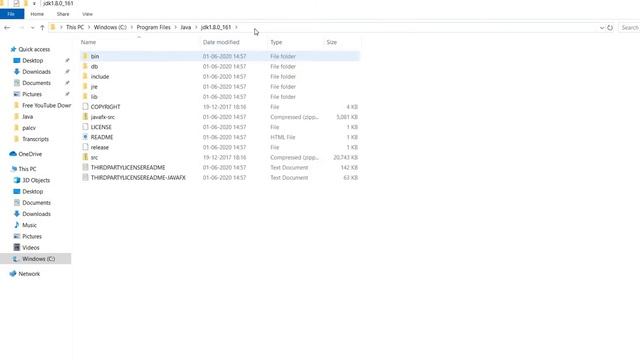Viewport: 640px width, 360px height.
Task: Go up one folder level
Action: 42,28
